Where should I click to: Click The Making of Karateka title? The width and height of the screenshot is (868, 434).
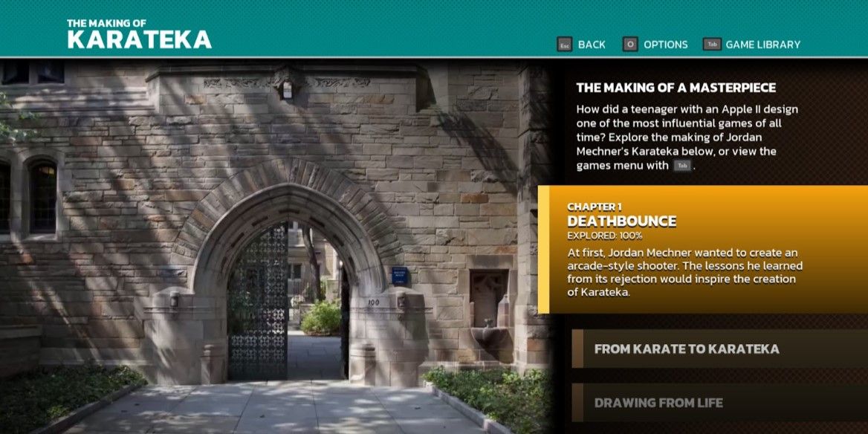(x=139, y=34)
